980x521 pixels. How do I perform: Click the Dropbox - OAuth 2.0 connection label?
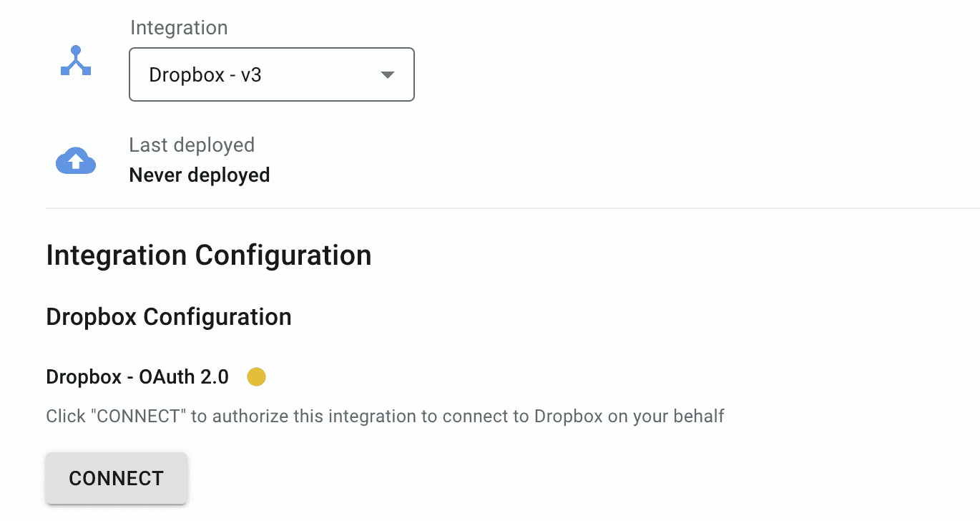pos(137,376)
